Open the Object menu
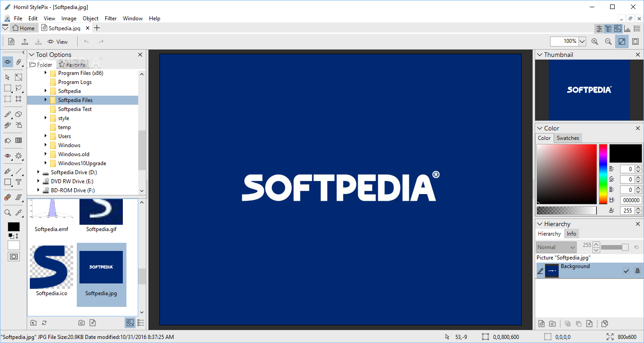 91,19
